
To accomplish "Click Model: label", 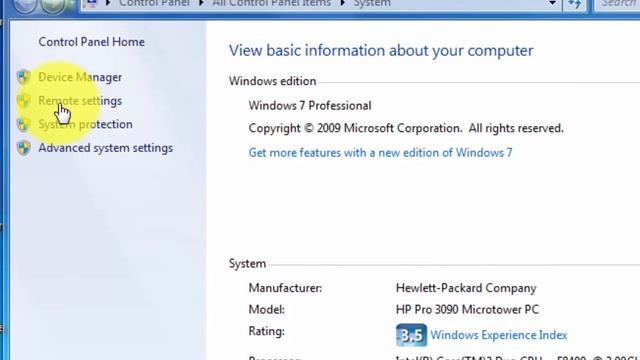I will [x=267, y=310].
